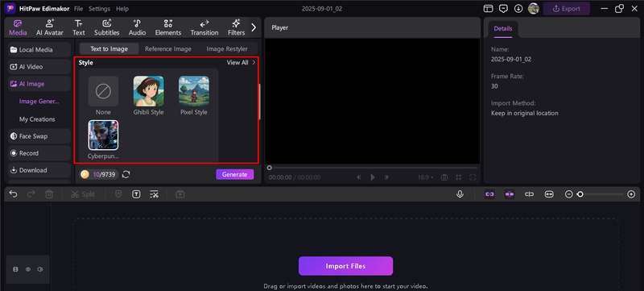644x291 pixels.
Task: Open the Text tab in top toolbar
Action: coord(78,27)
